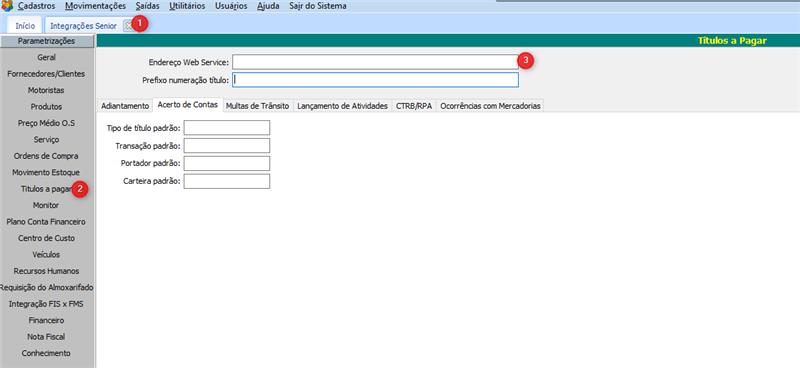Image resolution: width=800 pixels, height=368 pixels.
Task: Open the Movimentações menu
Action: click(x=95, y=6)
